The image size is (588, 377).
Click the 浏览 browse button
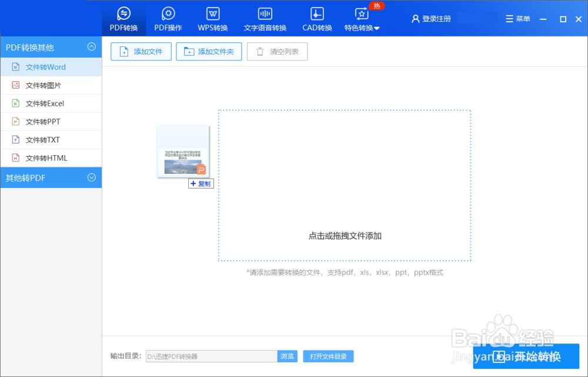tap(288, 356)
